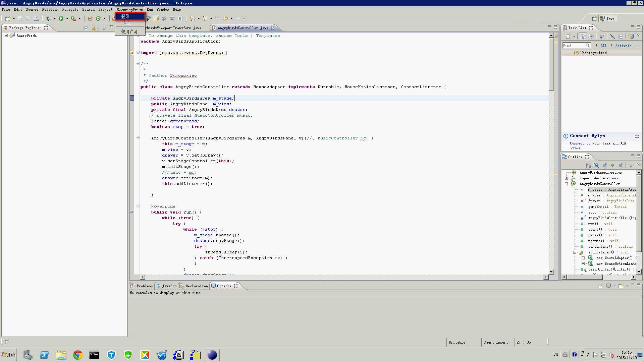
Task: Click the Previous Annotation arrow icon
Action: (x=204, y=19)
